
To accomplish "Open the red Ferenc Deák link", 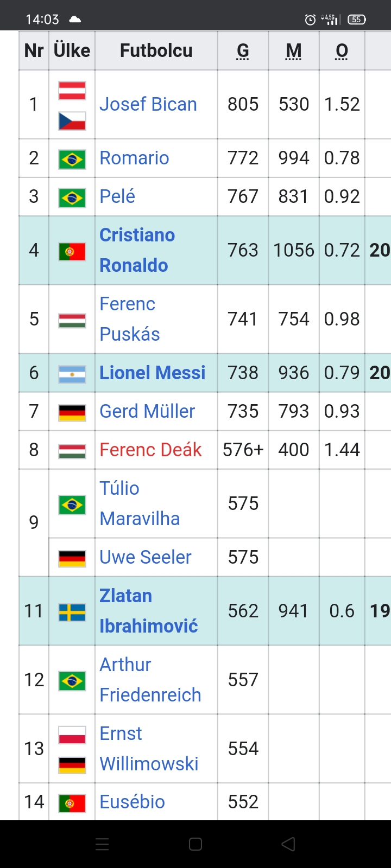I will [x=150, y=450].
